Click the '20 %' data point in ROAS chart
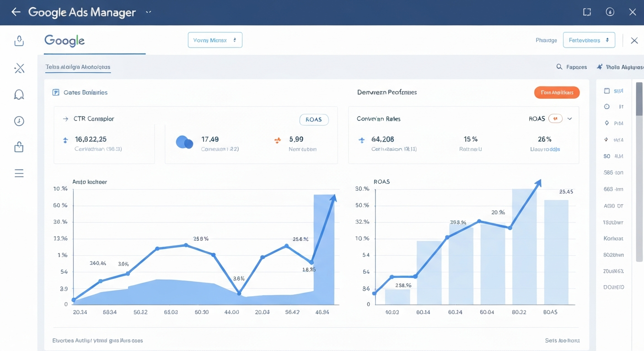 point(479,221)
